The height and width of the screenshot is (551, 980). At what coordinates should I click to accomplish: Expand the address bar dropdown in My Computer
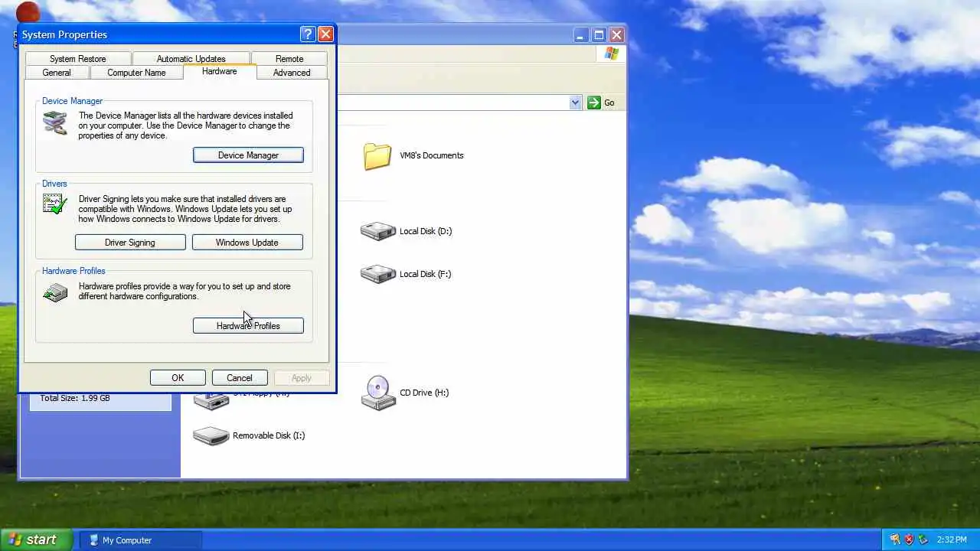point(575,103)
